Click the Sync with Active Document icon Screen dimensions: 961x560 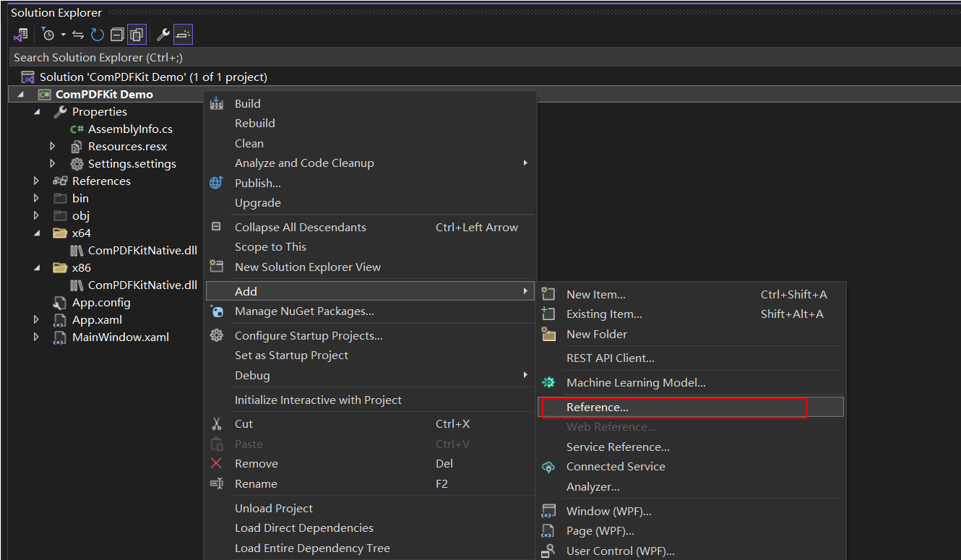78,35
